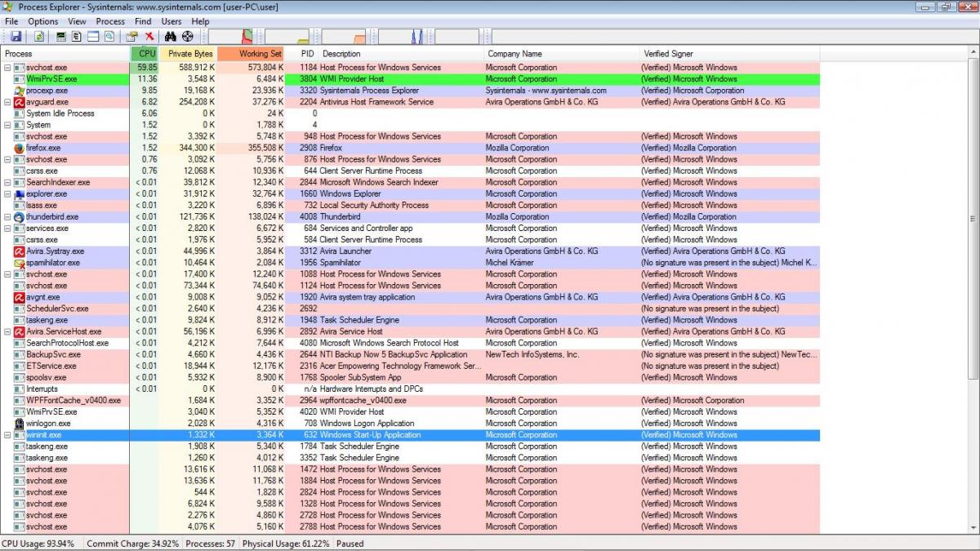Click the spamihilator.exe envelope icon
This screenshot has width=980, height=551.
pyautogui.click(x=20, y=263)
